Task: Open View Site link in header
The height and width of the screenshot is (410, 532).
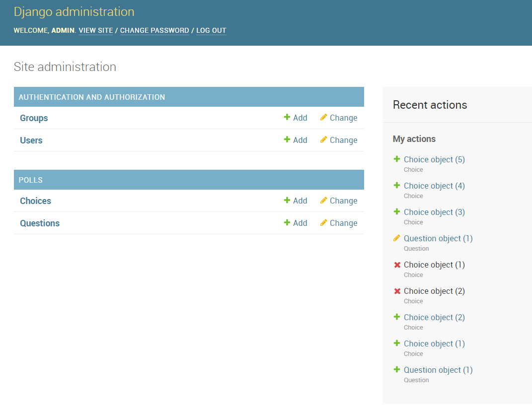Action: (x=96, y=30)
